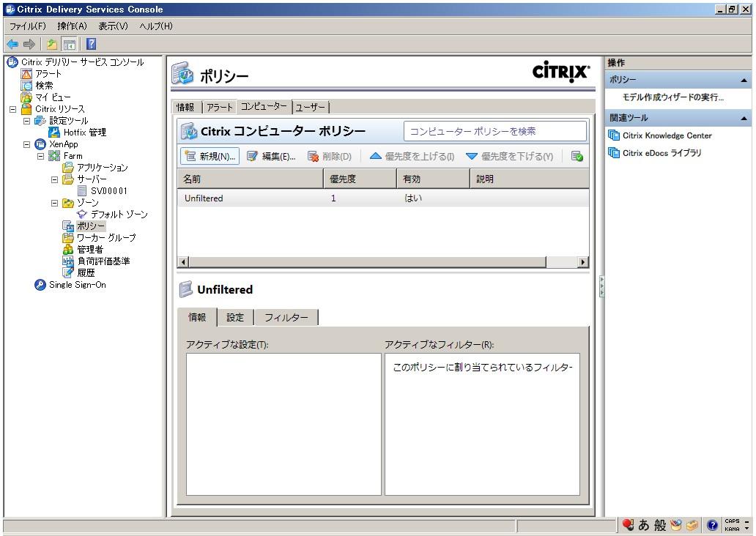Click the blue help question mark icon
This screenshot has width=756, height=536.
(91, 44)
